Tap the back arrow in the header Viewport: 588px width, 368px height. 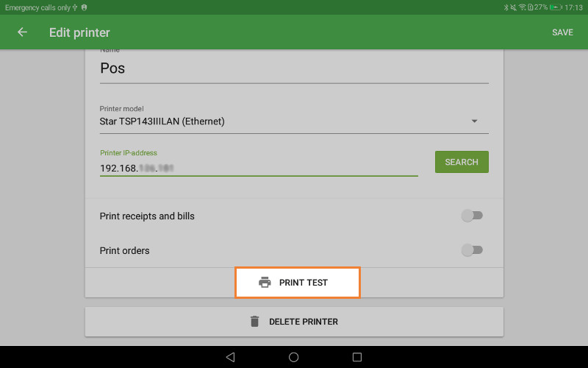[x=22, y=32]
